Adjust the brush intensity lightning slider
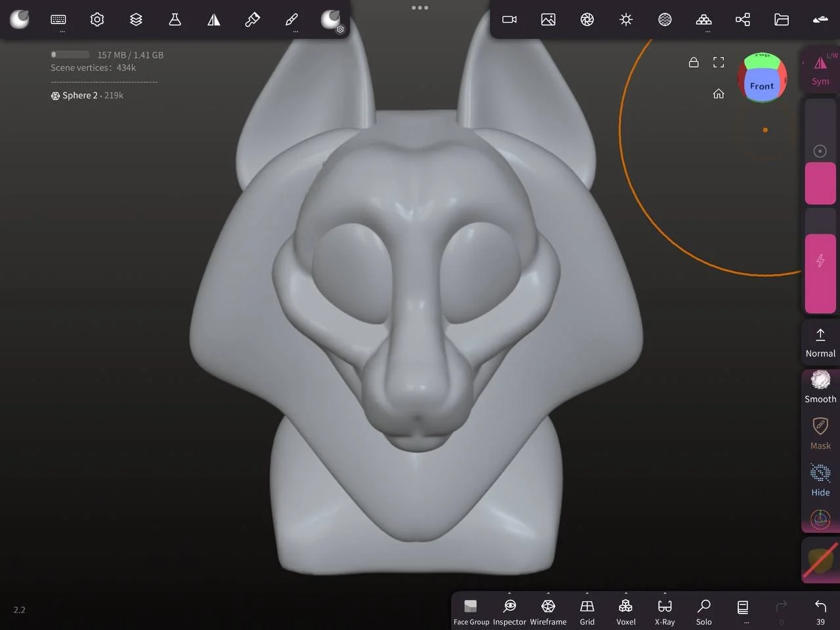The width and height of the screenshot is (840, 630). (x=820, y=261)
